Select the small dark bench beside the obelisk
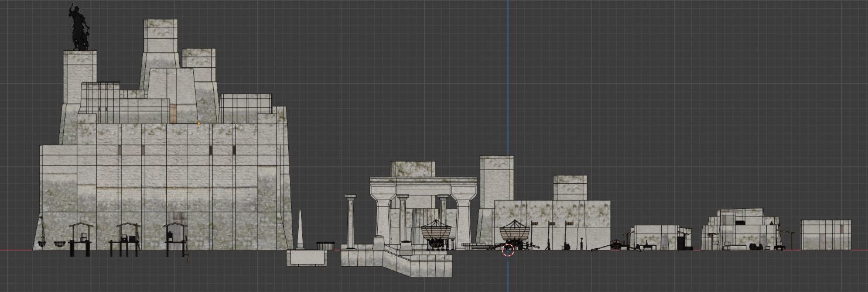868x292 pixels. pos(326,246)
